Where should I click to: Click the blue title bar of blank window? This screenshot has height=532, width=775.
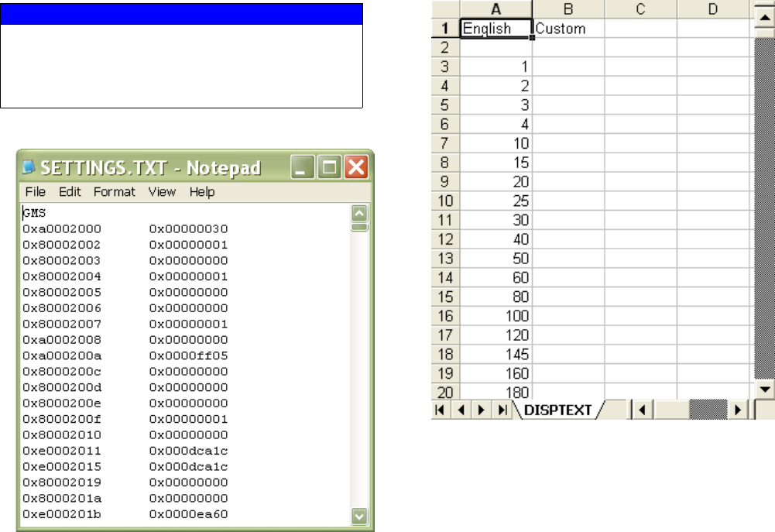tap(181, 14)
